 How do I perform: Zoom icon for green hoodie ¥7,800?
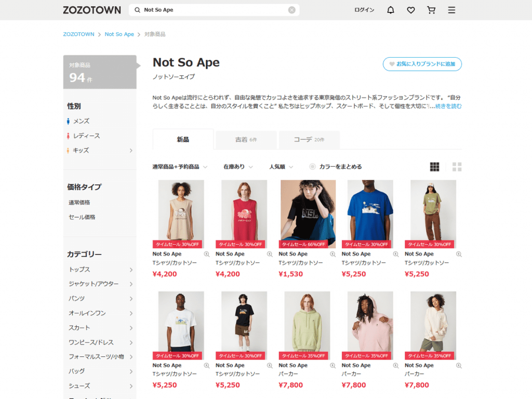tap(333, 365)
